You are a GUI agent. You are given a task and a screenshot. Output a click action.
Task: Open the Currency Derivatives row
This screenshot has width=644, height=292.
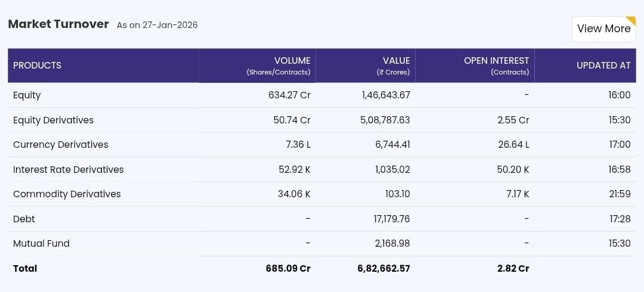click(x=60, y=145)
